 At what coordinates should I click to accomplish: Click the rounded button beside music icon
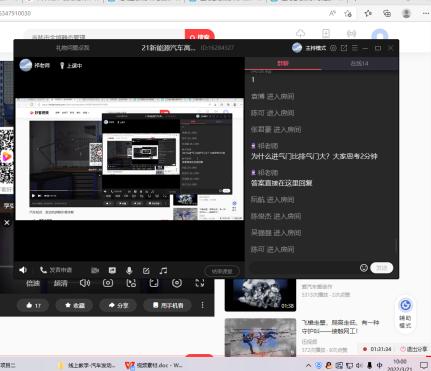(222, 271)
